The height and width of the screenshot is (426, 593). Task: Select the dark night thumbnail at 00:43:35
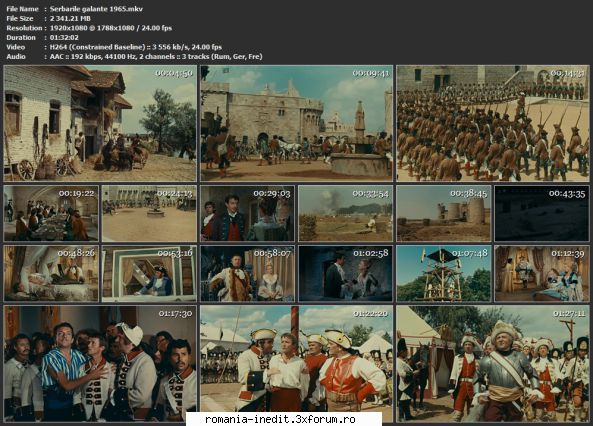tap(542, 213)
